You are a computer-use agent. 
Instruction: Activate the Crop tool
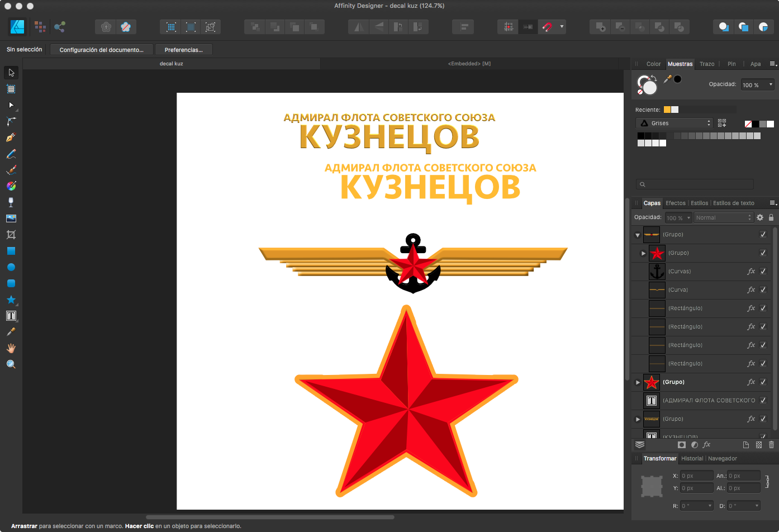tap(11, 235)
